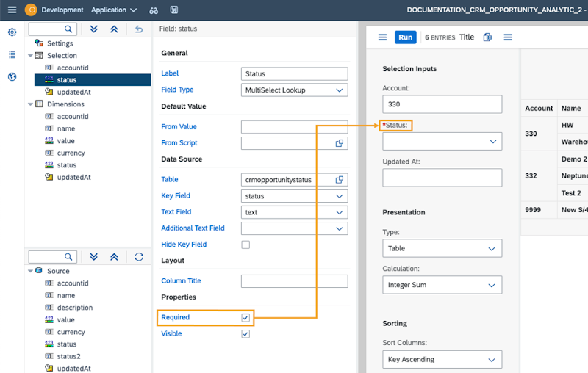Click the globe icon in left sidebar
This screenshot has width=588, height=373.
tap(12, 77)
